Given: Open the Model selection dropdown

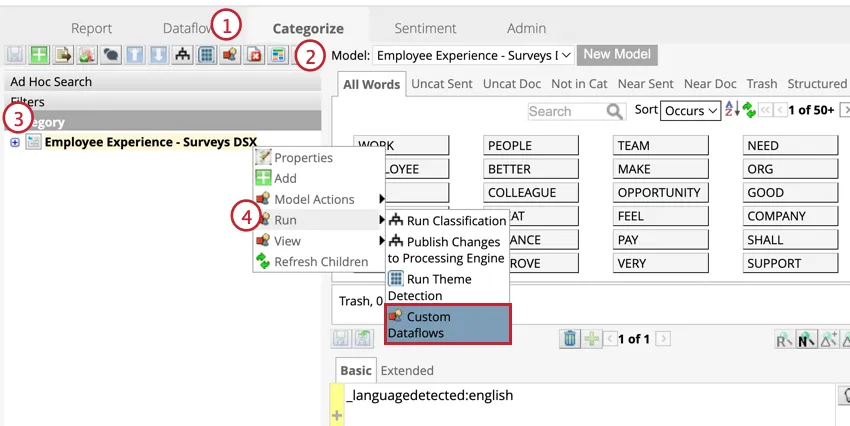Looking at the screenshot, I should pos(475,55).
